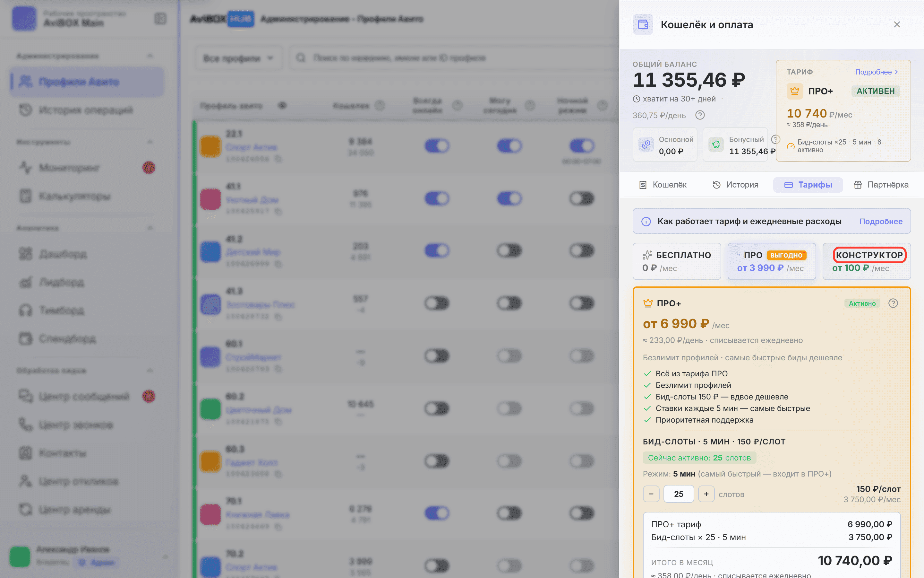Viewport: 924px width, 578px height.
Task: Switch to the История tab
Action: click(x=736, y=185)
